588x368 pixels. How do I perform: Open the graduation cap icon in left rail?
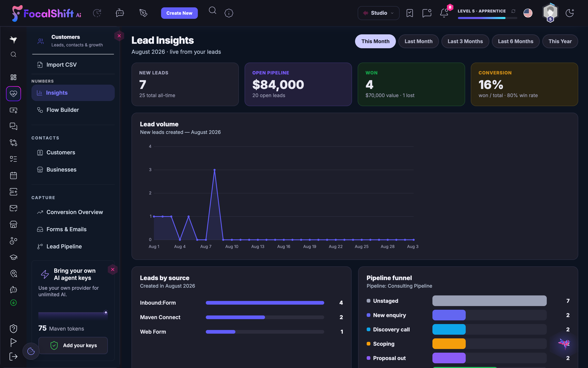coord(14,257)
